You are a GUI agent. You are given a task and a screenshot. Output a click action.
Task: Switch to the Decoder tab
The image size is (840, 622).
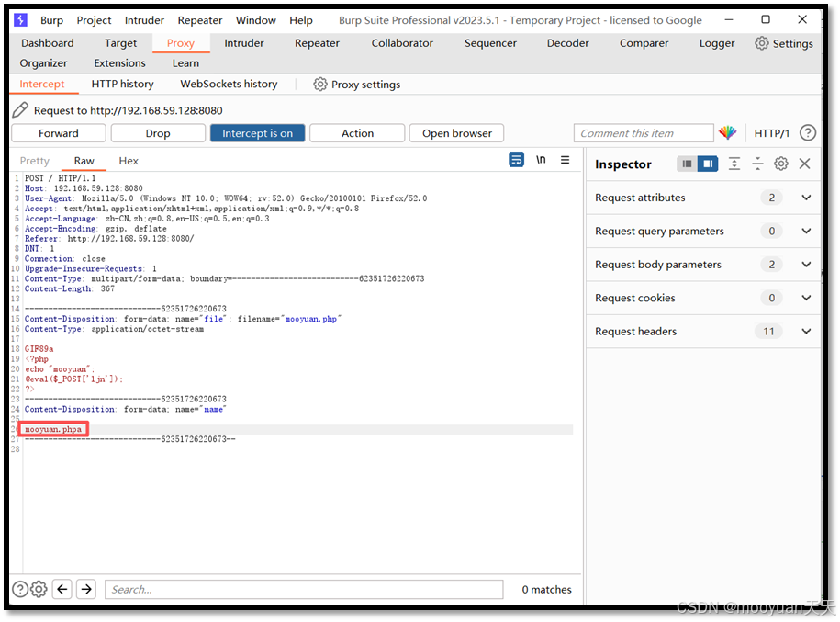568,43
